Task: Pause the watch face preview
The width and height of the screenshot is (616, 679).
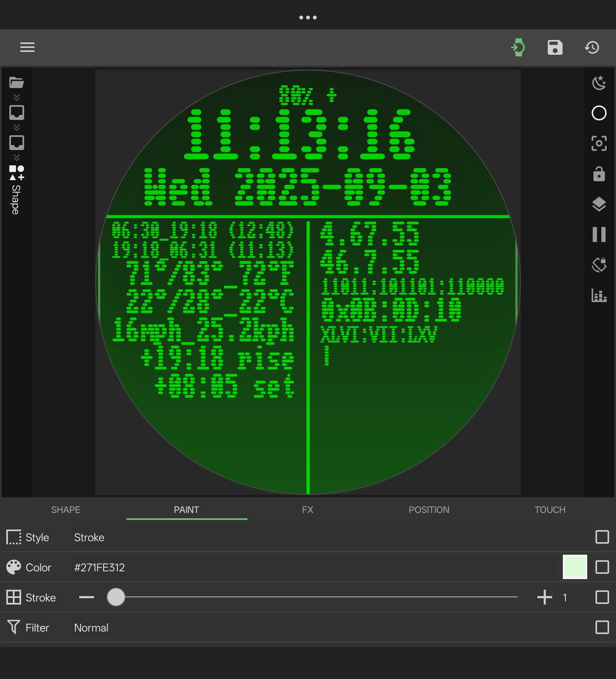Action: click(599, 234)
